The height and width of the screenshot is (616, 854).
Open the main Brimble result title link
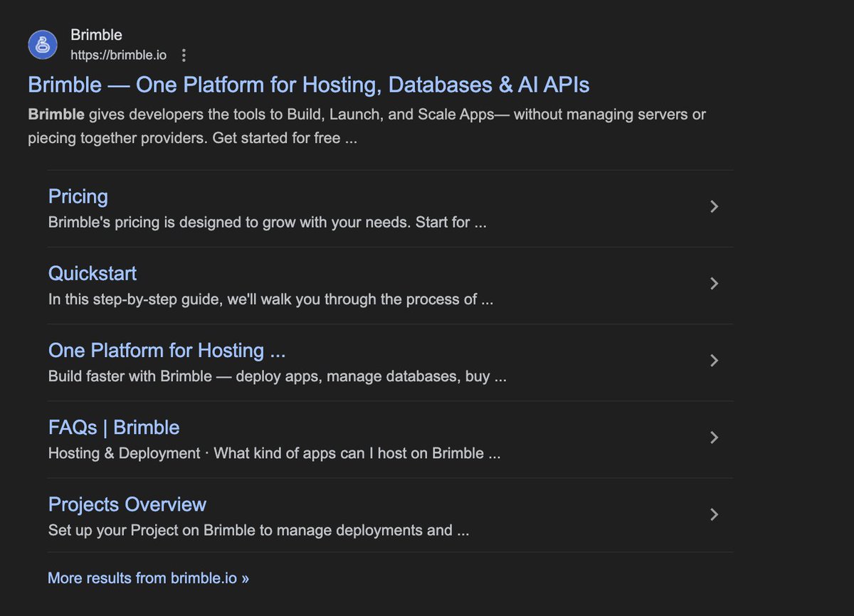point(309,85)
